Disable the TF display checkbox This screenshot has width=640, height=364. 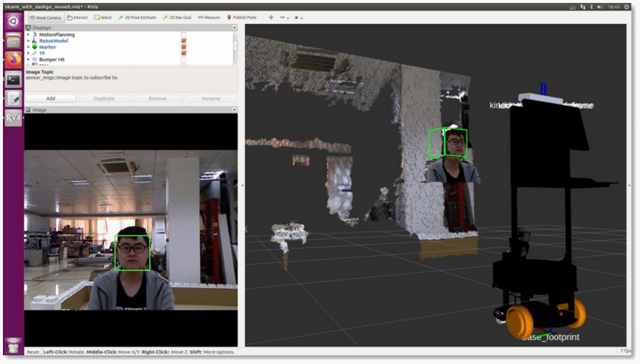click(184, 53)
